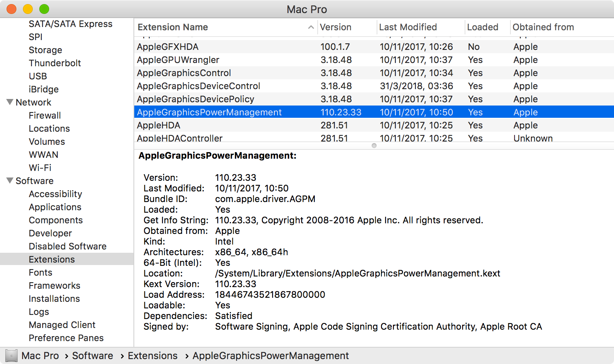Open Applications under Software
The image size is (614, 364).
click(55, 207)
